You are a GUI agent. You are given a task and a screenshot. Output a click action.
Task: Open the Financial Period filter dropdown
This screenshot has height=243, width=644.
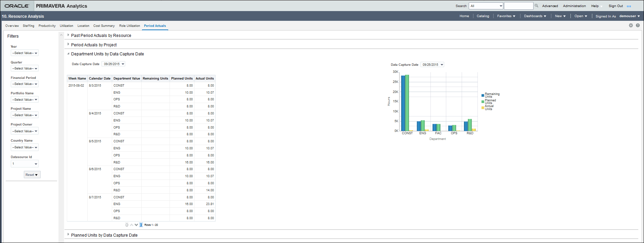click(25, 84)
